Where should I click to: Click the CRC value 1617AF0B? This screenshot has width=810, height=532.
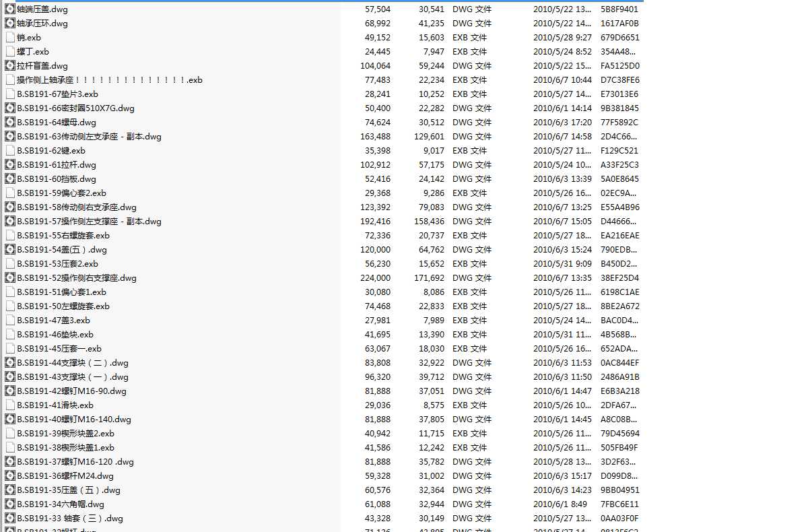(619, 24)
